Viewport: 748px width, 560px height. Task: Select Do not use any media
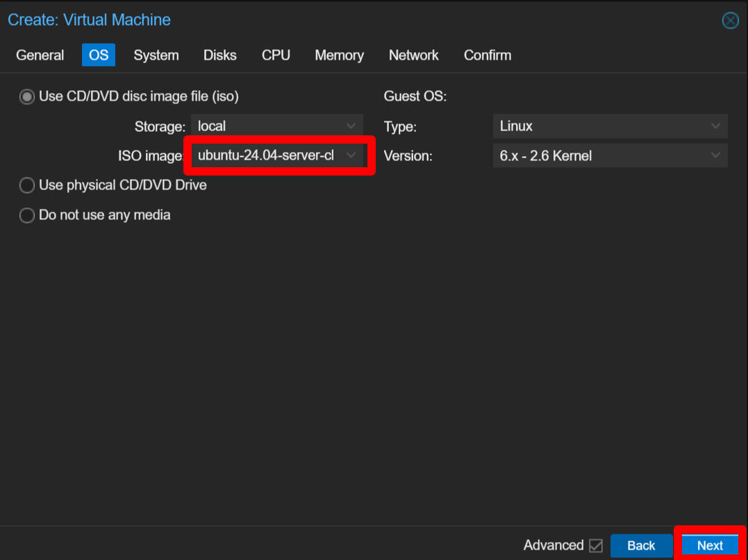tap(27, 216)
